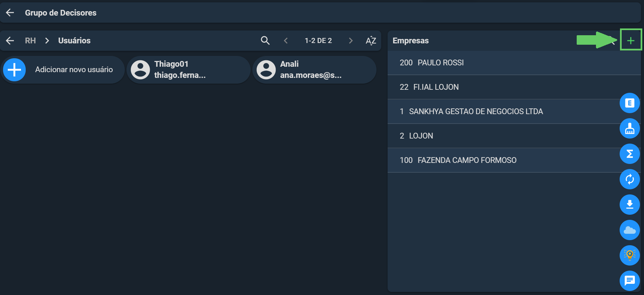The width and height of the screenshot is (644, 295).
Task: Select company 200 PAULO ROSSI
Action: tap(514, 63)
